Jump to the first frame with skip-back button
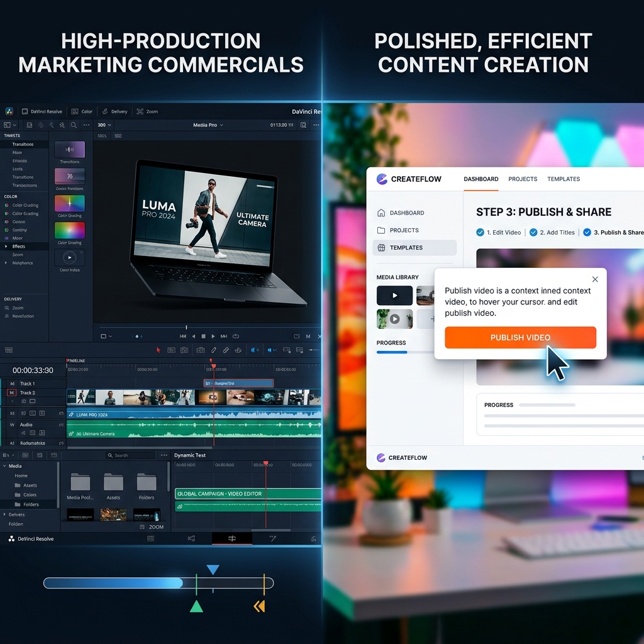The width and height of the screenshot is (644, 644). point(183,336)
